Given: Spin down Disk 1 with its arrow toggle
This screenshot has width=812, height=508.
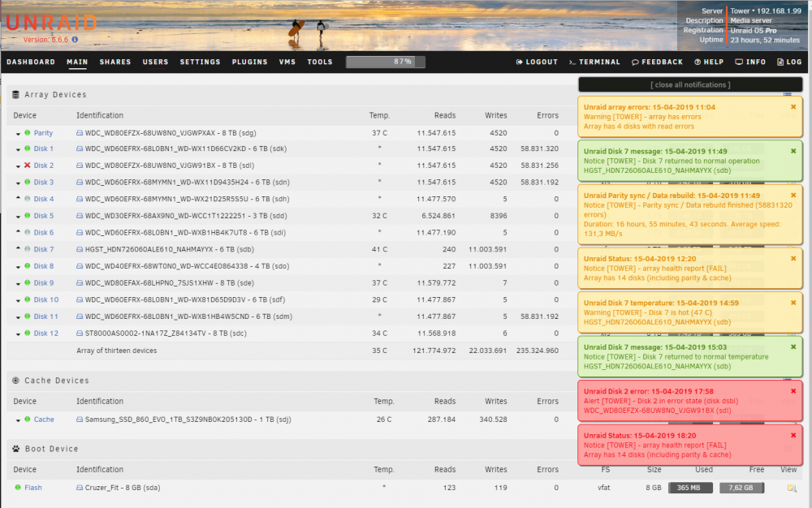Looking at the screenshot, I should [x=18, y=149].
